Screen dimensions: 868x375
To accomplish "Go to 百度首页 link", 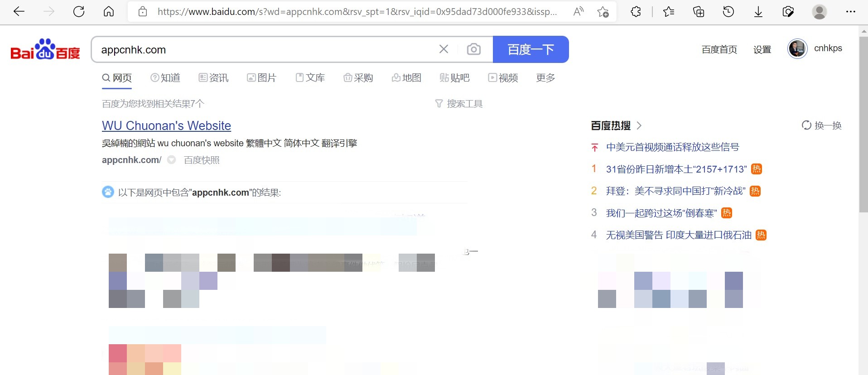I will [719, 49].
